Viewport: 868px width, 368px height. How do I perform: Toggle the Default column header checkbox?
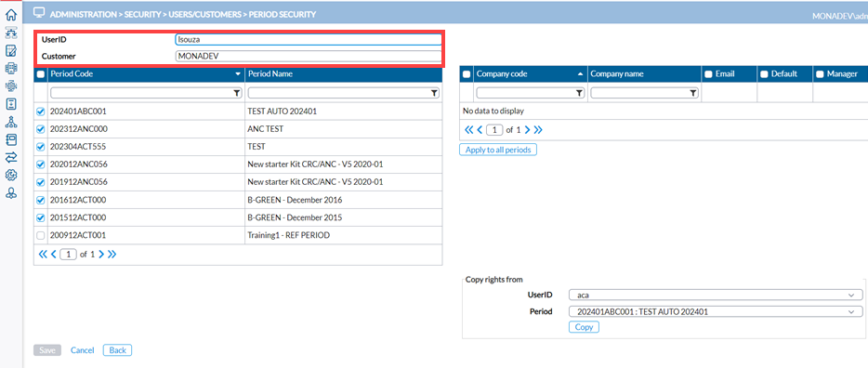764,74
